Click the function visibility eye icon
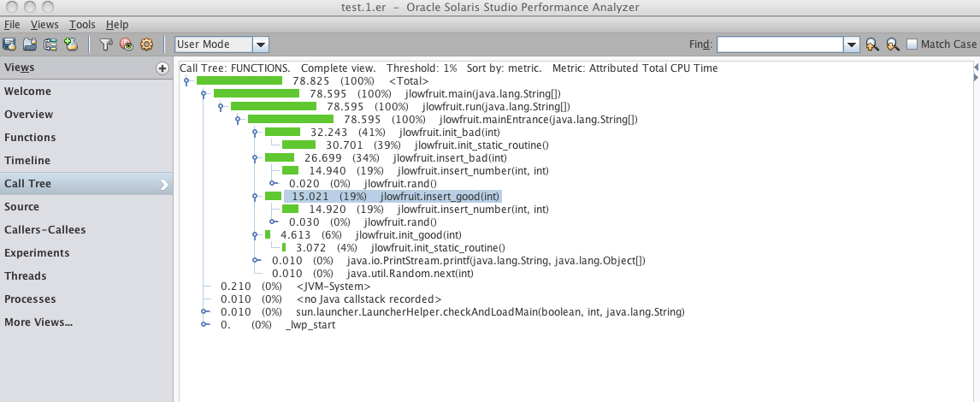980x402 pixels. [127, 44]
